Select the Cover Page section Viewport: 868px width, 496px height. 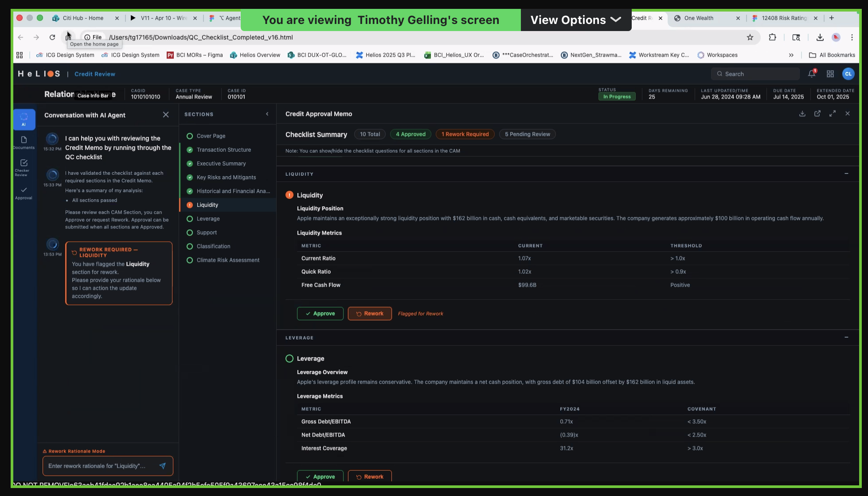click(x=228, y=136)
